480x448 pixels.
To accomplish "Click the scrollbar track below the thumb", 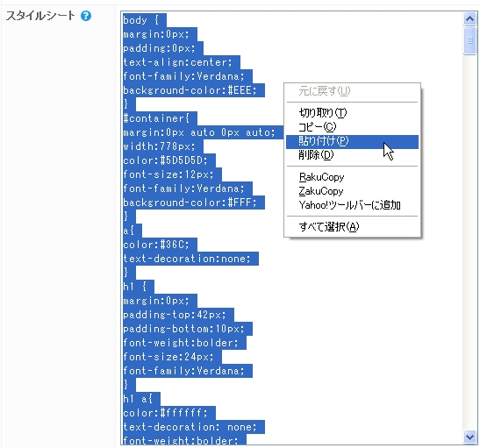I will tap(469, 242).
